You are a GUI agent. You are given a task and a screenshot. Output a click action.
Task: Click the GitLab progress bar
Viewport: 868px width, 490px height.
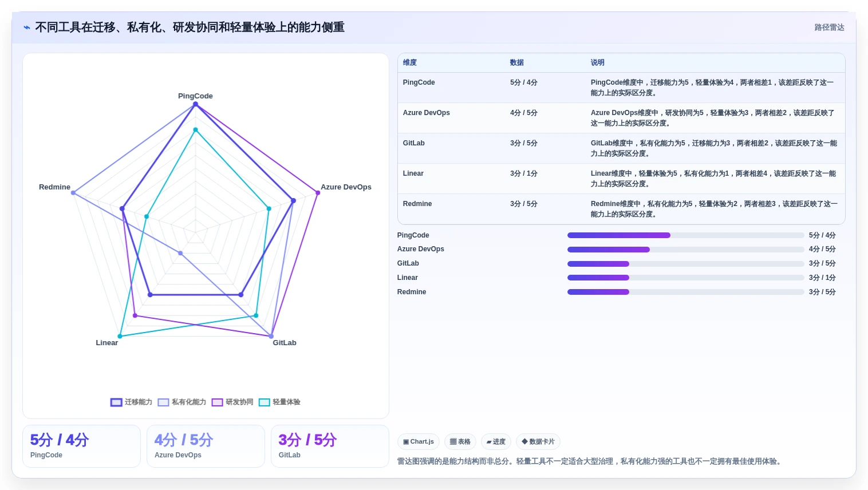click(686, 264)
